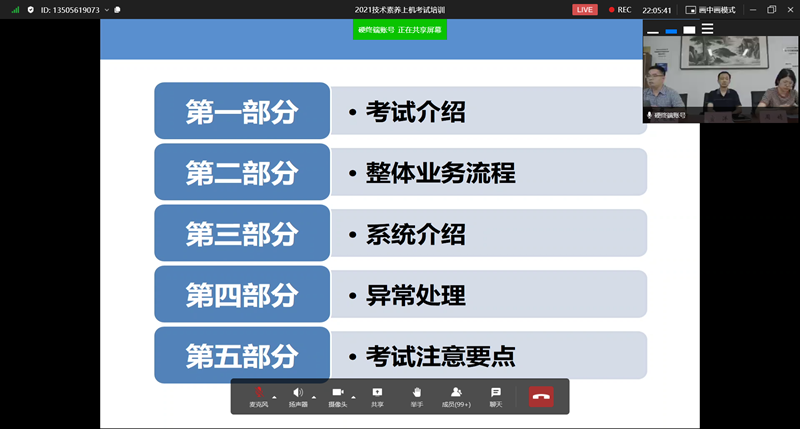Expand the meeting ID info dropdown
Image resolution: width=800 pixels, height=429 pixels.
(x=106, y=9)
